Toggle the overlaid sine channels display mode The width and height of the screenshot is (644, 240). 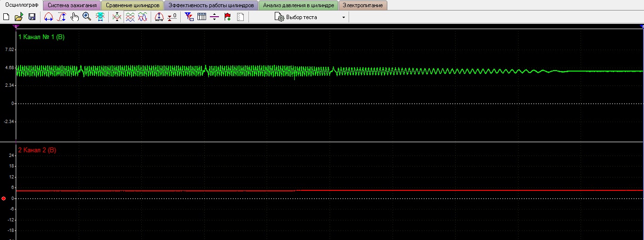coord(142,17)
